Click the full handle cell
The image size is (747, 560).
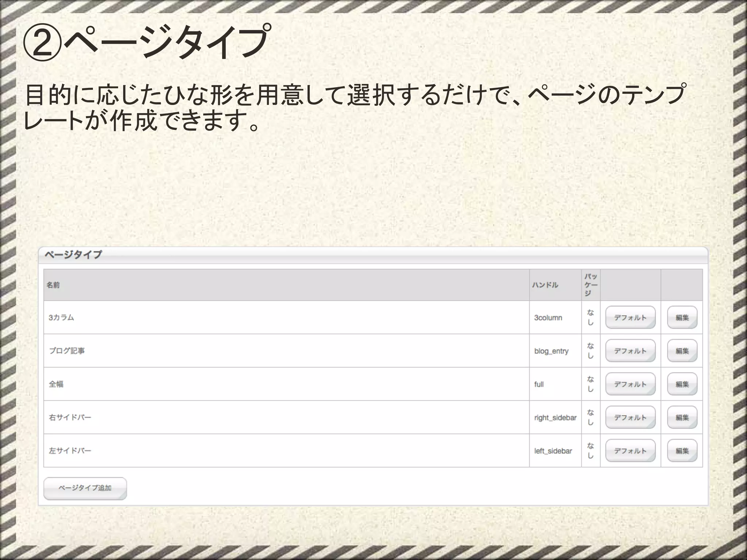(x=556, y=384)
